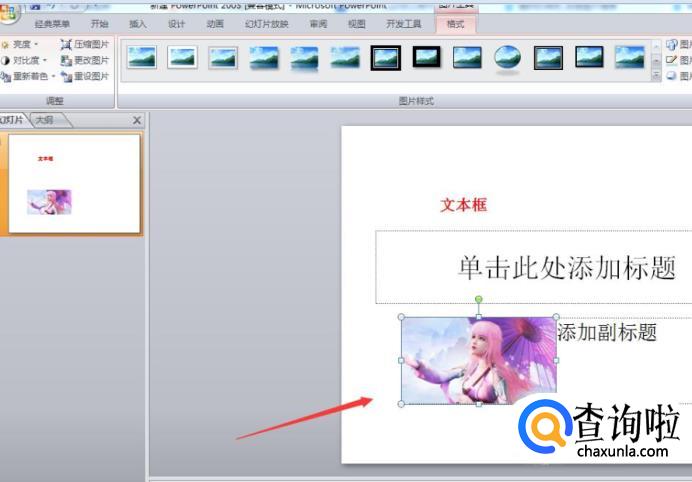Click the red 文本框 text box
Screen dimensions: 692x482
tap(463, 205)
